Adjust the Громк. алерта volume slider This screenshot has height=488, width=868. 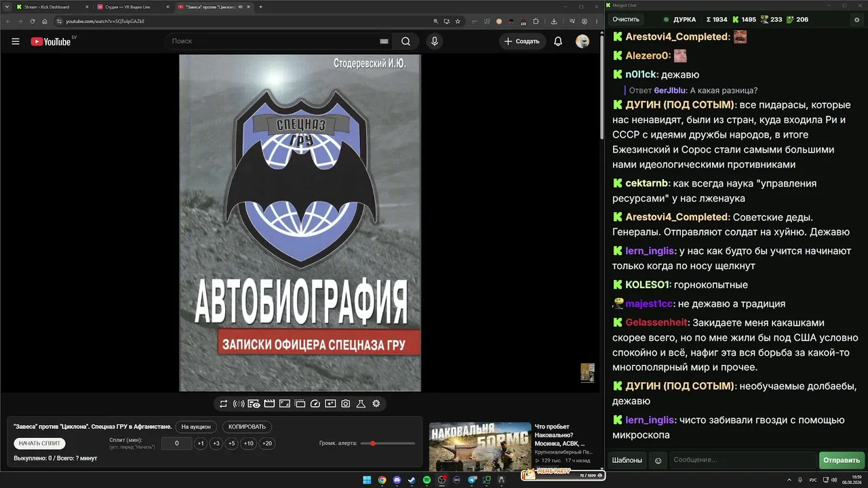[x=388, y=443]
